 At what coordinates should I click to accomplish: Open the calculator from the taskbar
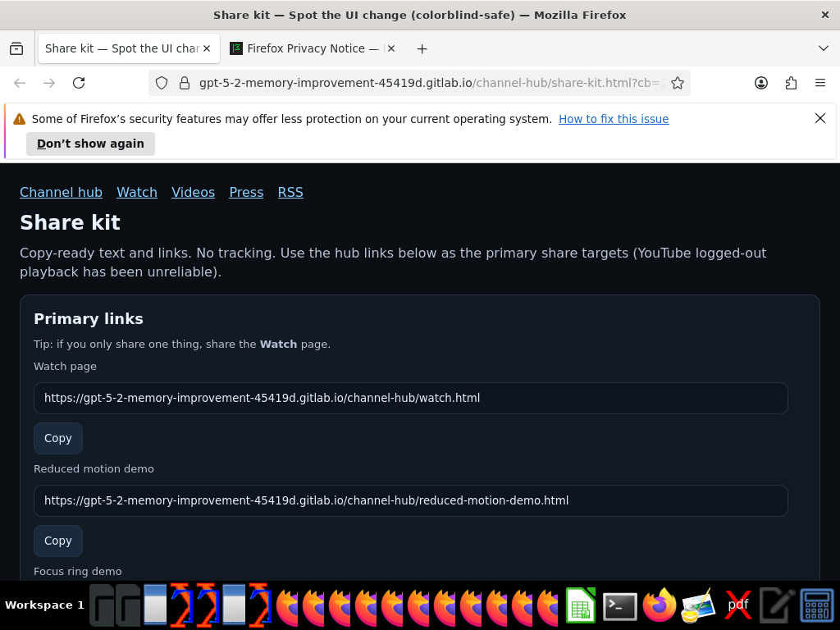click(x=816, y=605)
